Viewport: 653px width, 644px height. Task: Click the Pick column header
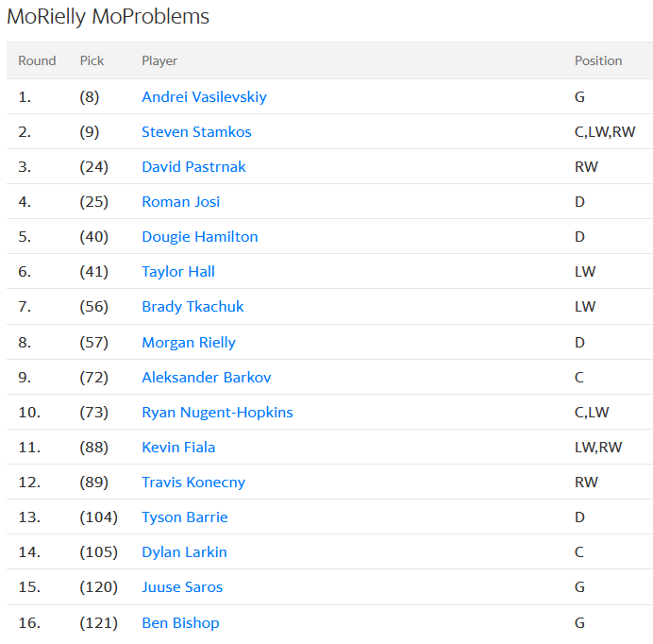tap(92, 60)
